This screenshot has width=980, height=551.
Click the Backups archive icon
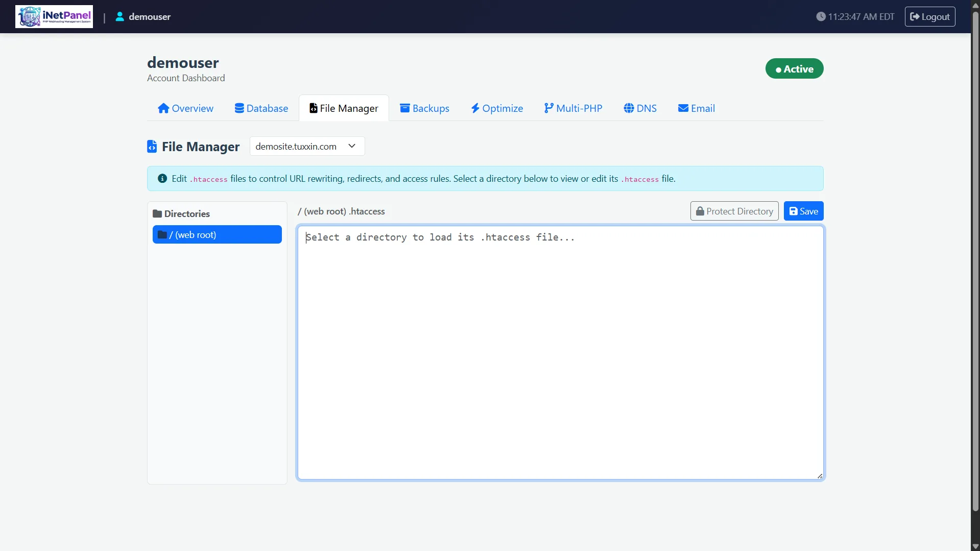[x=405, y=108]
